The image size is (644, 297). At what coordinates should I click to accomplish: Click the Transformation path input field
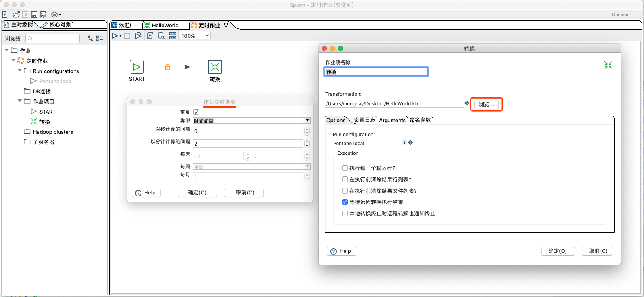pos(394,103)
